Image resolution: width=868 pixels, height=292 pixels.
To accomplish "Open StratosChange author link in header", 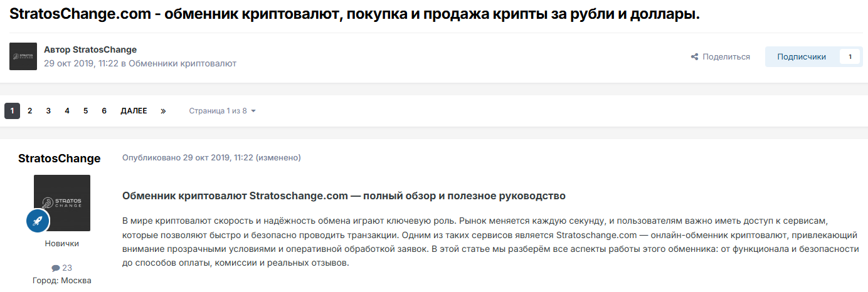I will [x=105, y=50].
